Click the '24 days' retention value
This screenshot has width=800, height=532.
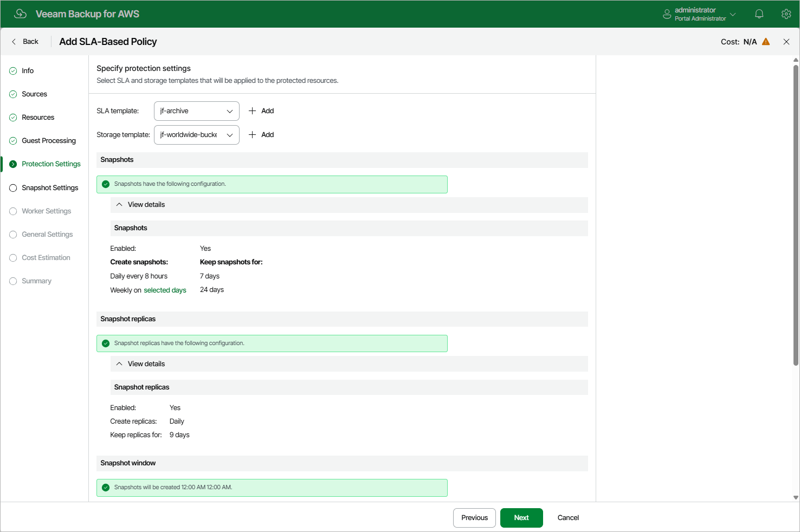point(212,290)
